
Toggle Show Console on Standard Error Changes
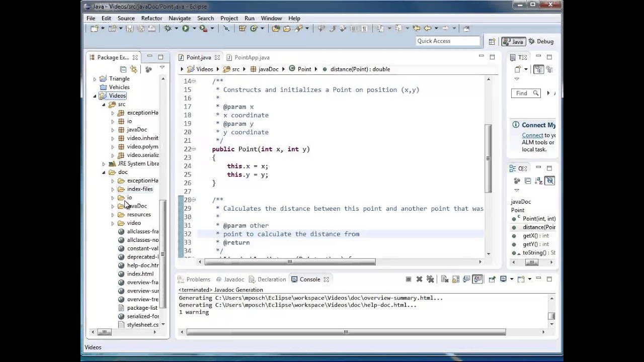[477, 279]
